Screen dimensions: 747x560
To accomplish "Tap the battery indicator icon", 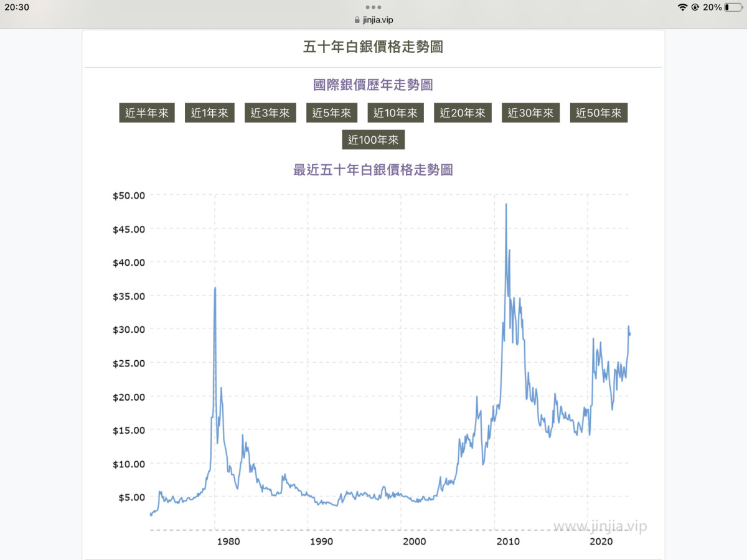I will (733, 7).
